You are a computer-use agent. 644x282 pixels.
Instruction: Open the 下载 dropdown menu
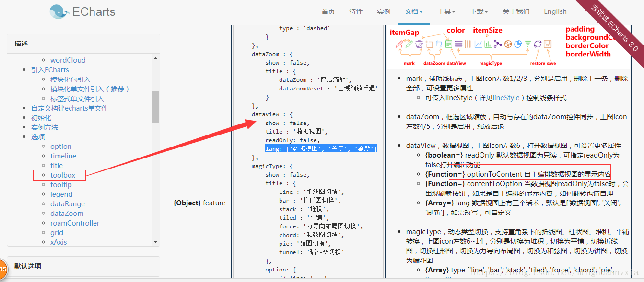coord(478,11)
